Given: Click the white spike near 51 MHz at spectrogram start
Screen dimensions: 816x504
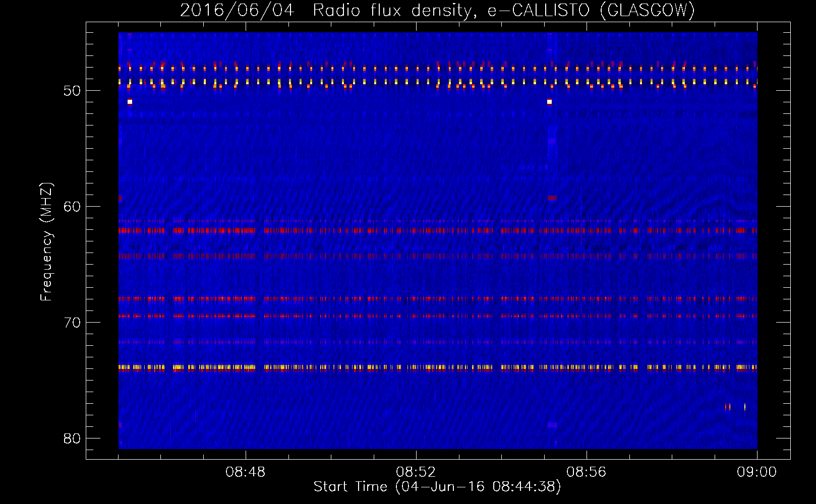Looking at the screenshot, I should click(130, 102).
